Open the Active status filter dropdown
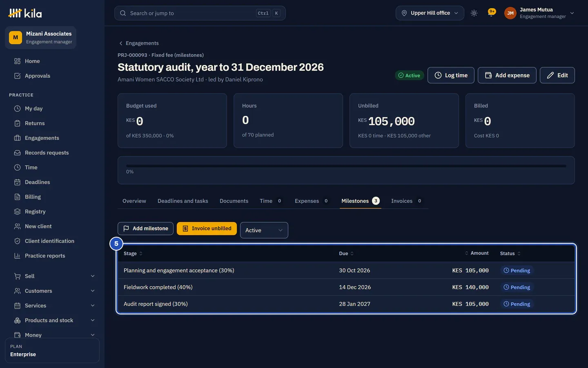This screenshot has height=368, width=588. coord(264,230)
